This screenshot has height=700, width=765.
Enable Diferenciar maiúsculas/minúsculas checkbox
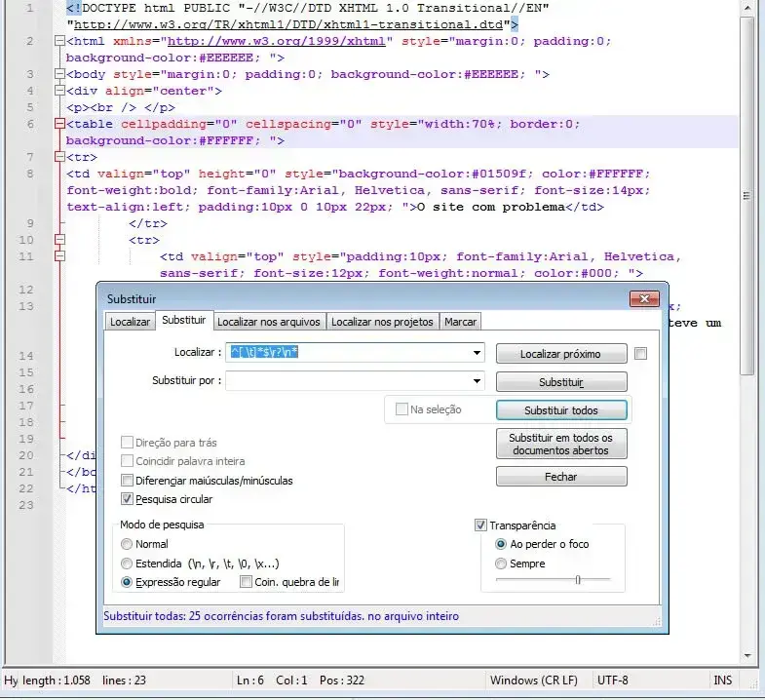click(127, 481)
